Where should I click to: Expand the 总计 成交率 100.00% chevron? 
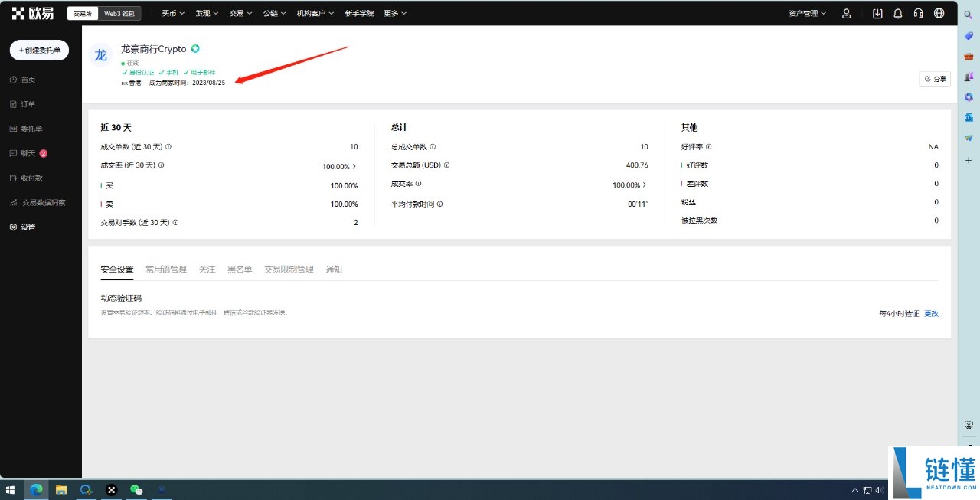pos(645,185)
